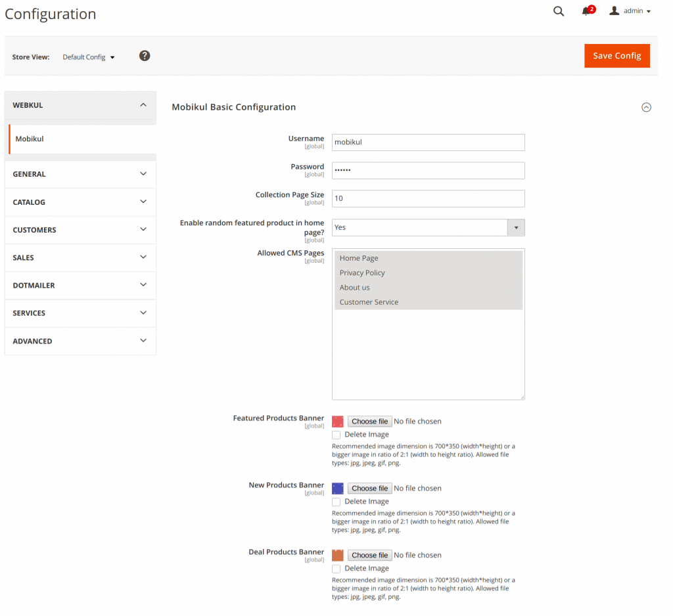Check Delete Image for New Products Banner
The width and height of the screenshot is (673, 616).
tap(336, 502)
